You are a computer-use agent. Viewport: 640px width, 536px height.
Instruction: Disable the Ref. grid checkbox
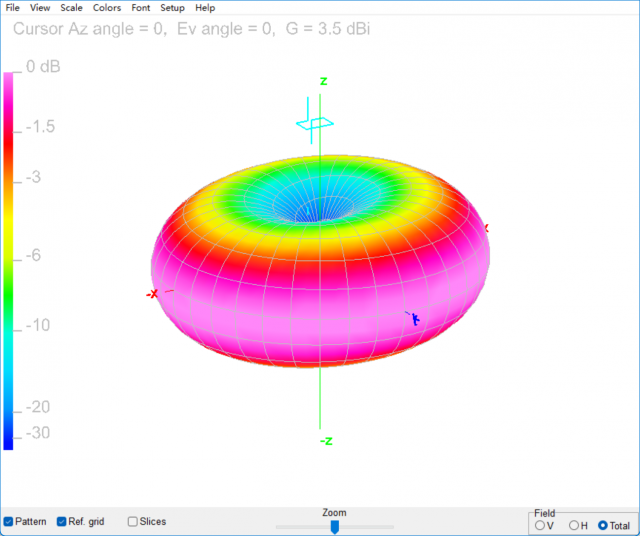62,521
